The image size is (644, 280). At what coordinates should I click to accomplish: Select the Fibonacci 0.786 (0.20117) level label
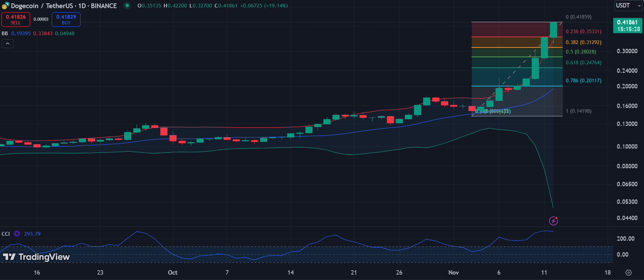(x=583, y=81)
